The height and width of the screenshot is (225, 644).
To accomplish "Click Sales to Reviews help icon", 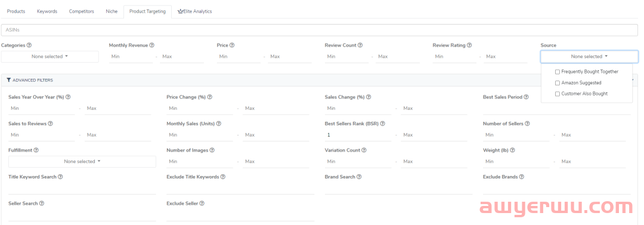I will coord(51,124).
